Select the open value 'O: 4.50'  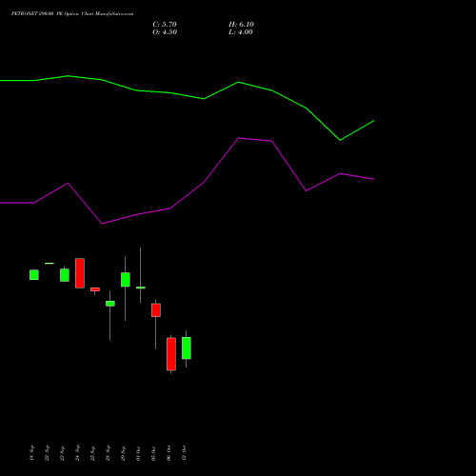pyautogui.click(x=165, y=32)
